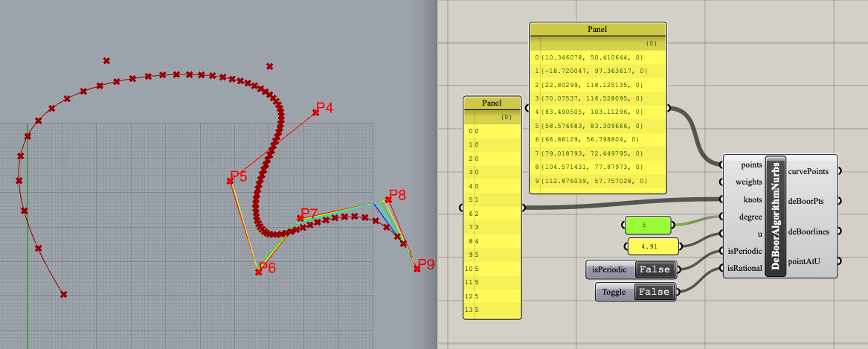
Task: Click control point label P9 in viewport
Action: [x=425, y=264]
